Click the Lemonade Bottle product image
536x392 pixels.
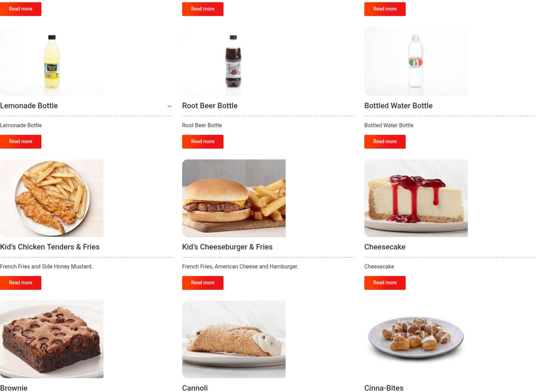[x=52, y=61]
